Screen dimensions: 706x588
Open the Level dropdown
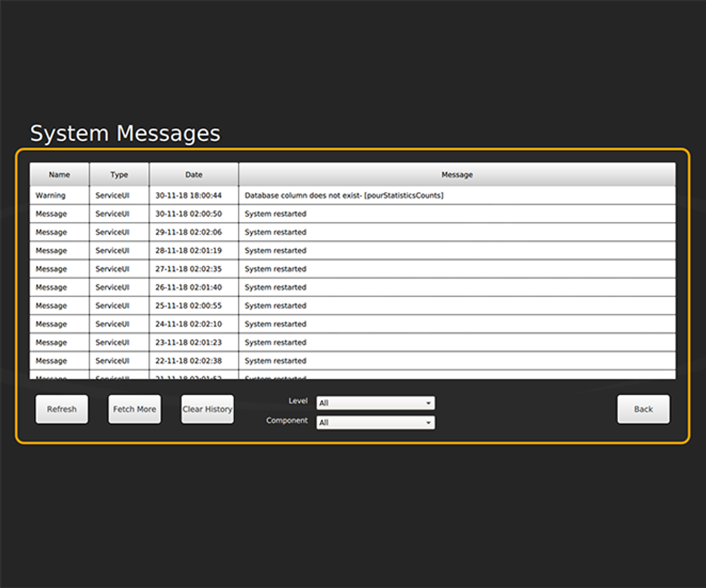pyautogui.click(x=376, y=403)
